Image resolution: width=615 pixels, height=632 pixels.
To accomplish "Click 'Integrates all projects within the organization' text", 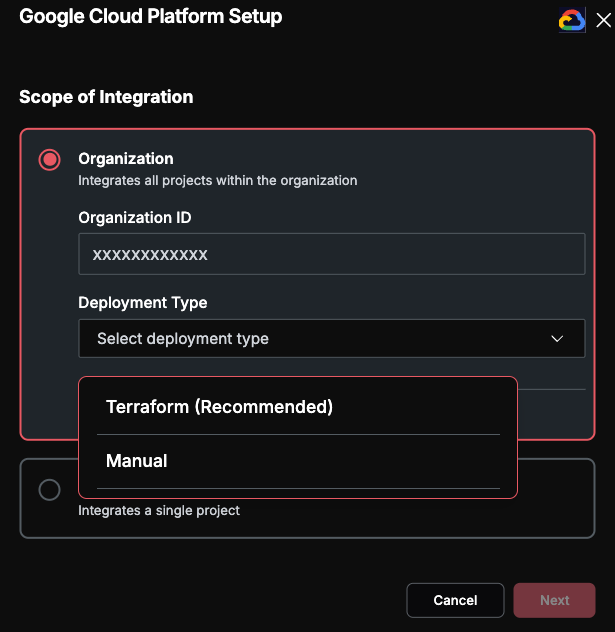I will (x=218, y=181).
